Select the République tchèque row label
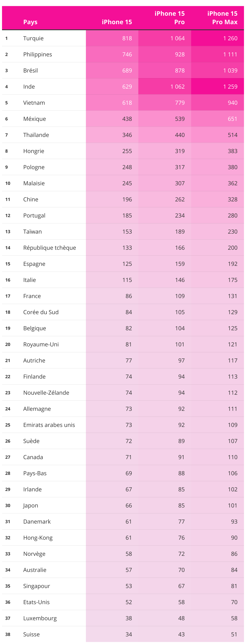The height and width of the screenshot is (644, 246). pos(50,247)
